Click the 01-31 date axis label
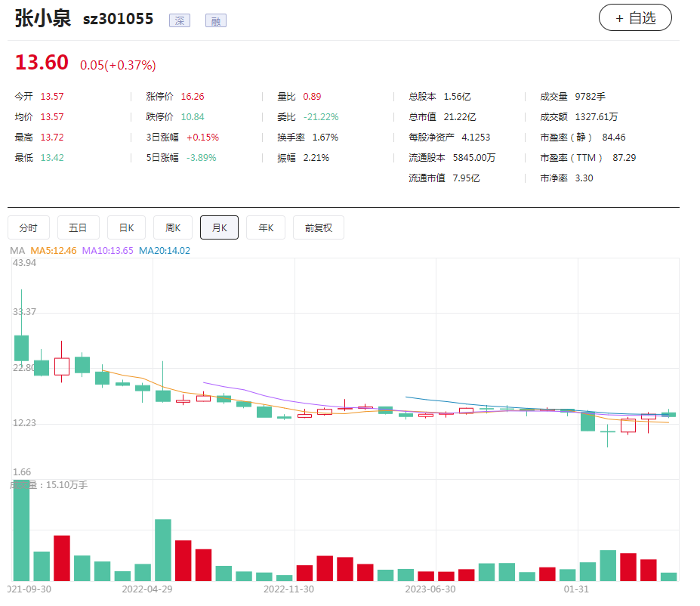Image resolution: width=700 pixels, height=606 pixels. click(576, 589)
